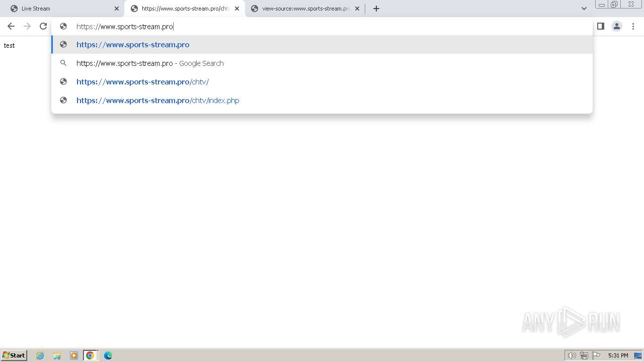644x362 pixels.
Task: Click the 5:31 PM clock
Action: 618,355
